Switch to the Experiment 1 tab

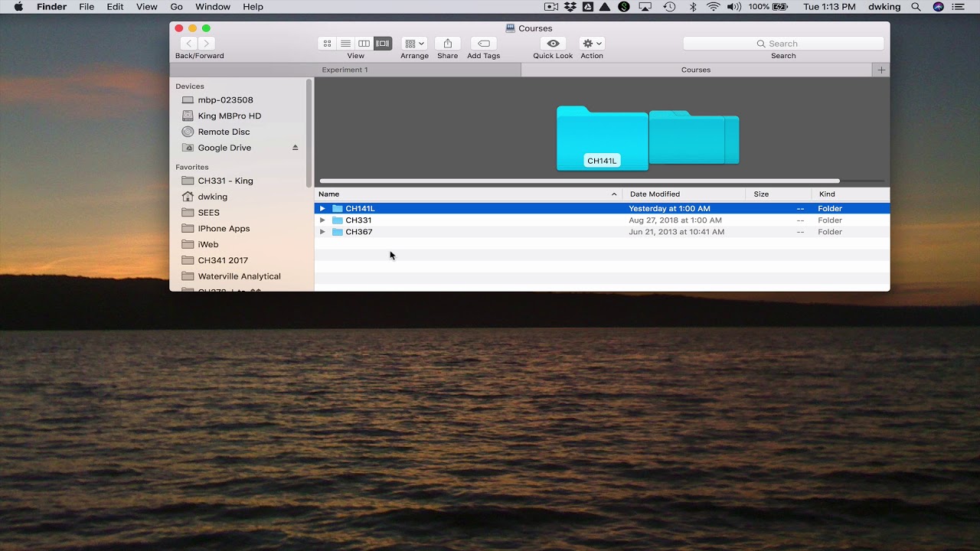pos(345,70)
